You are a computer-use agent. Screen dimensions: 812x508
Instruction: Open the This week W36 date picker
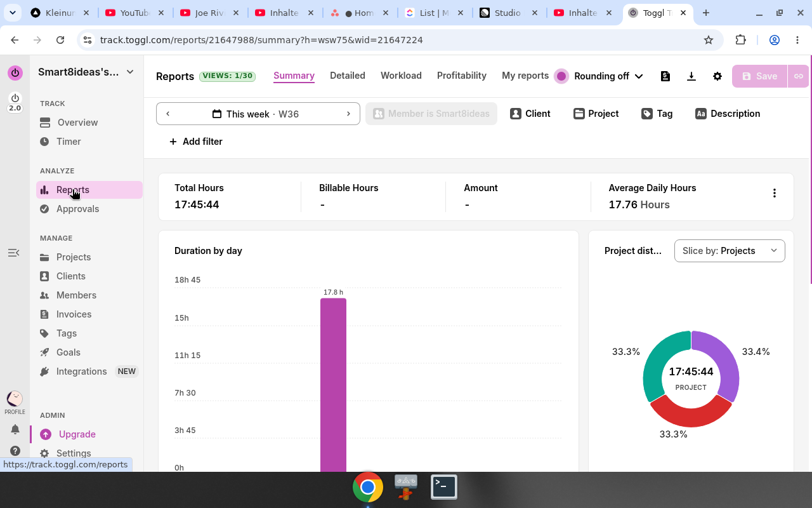(x=258, y=114)
